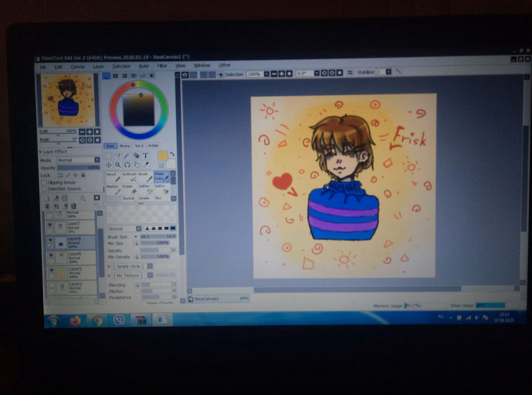Hide Layer5 using its eye icon
532x395 pixels.
coord(51,270)
